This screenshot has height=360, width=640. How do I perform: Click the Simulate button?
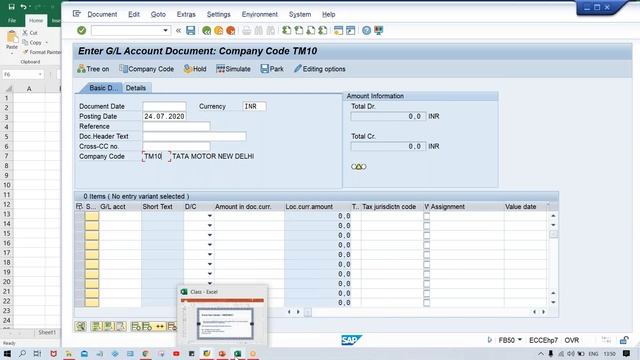coord(233,69)
